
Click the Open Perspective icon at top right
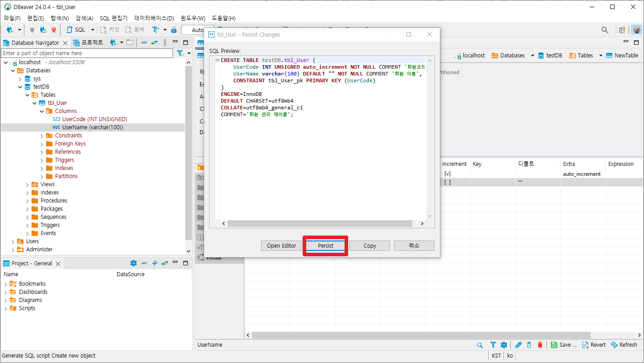click(x=622, y=30)
